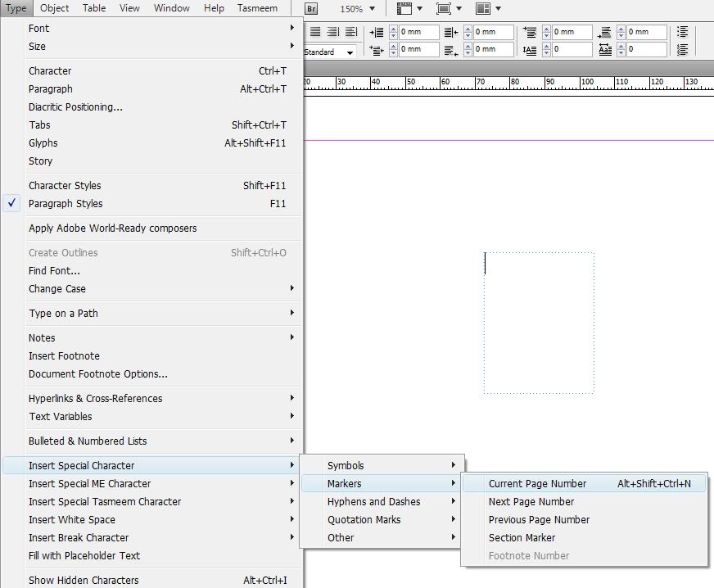Click the Drop Cap lines stepper arrows
Screen dimensions: 714x588
point(546,49)
